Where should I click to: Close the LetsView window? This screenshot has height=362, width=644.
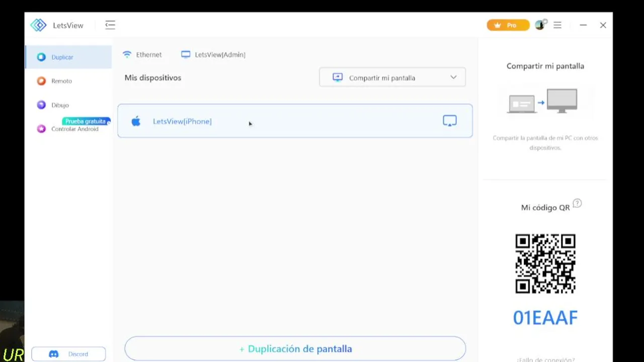(x=603, y=25)
